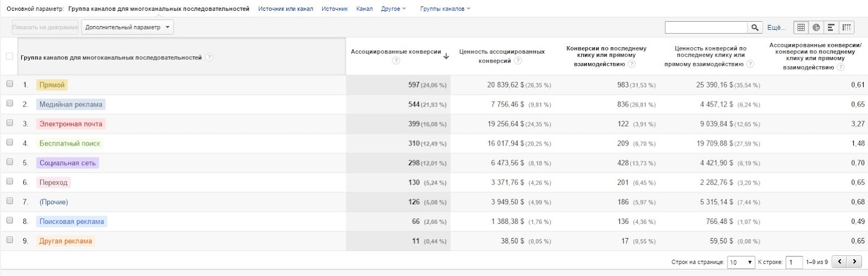Open help for Ассоциированные конверсии column
Viewport: 868px width, 276px height.
[x=396, y=61]
